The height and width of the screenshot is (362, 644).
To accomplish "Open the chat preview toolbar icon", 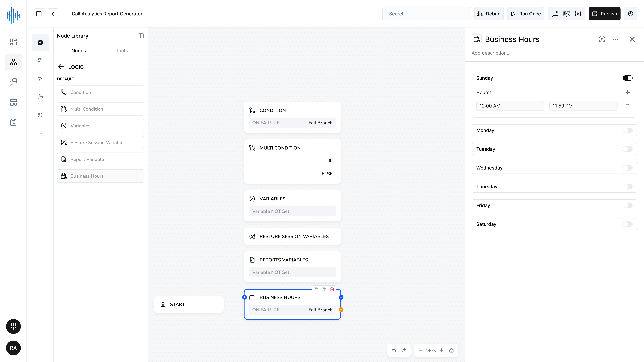I will [x=555, y=14].
